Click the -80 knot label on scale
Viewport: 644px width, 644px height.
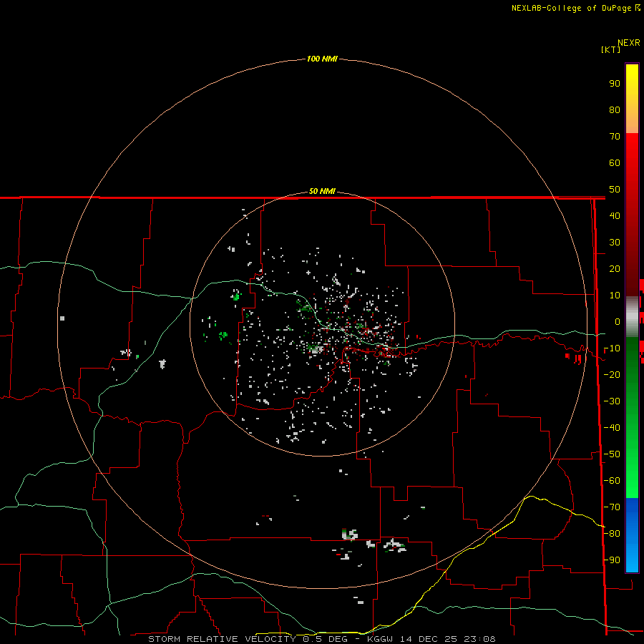612,534
